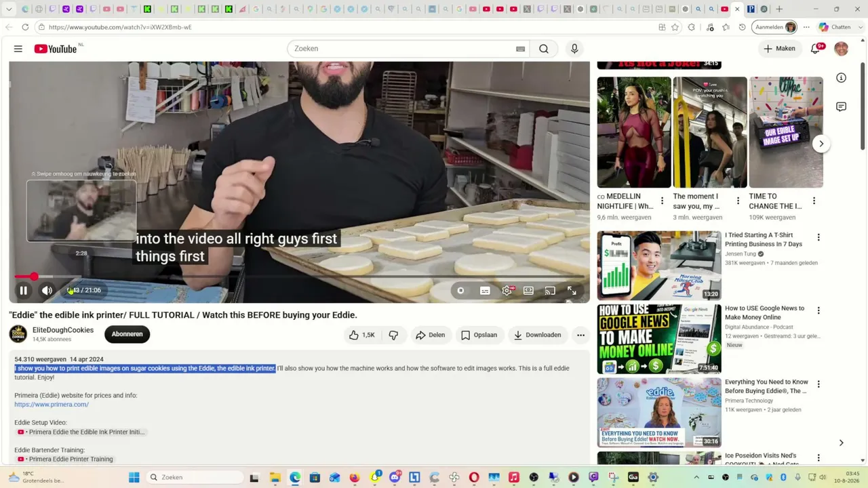Click the Abonneren subscribe button
Viewport: 868px width, 488px height.
tap(127, 334)
